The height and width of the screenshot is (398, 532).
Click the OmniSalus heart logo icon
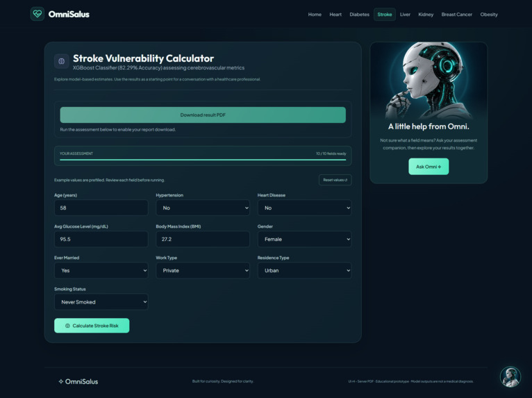(x=38, y=14)
